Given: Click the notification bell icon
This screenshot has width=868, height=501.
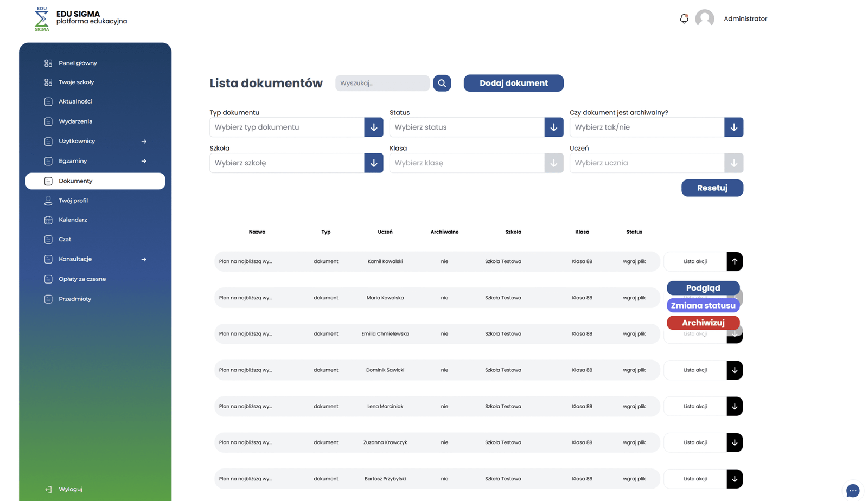Looking at the screenshot, I should click(x=684, y=18).
